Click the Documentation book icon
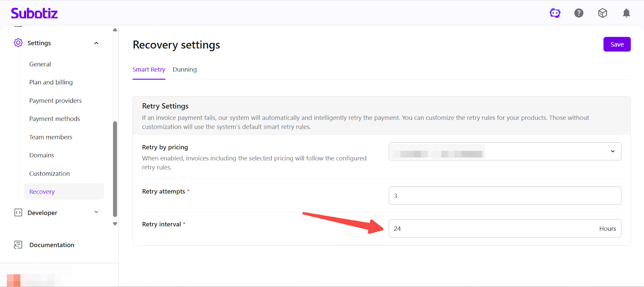Image resolution: width=644 pixels, height=287 pixels. coord(18,245)
